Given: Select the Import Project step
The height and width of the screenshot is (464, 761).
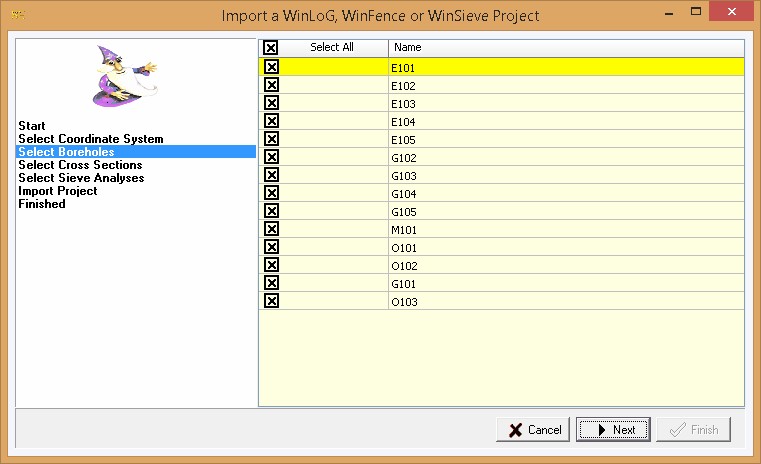Looking at the screenshot, I should pyautogui.click(x=58, y=191).
